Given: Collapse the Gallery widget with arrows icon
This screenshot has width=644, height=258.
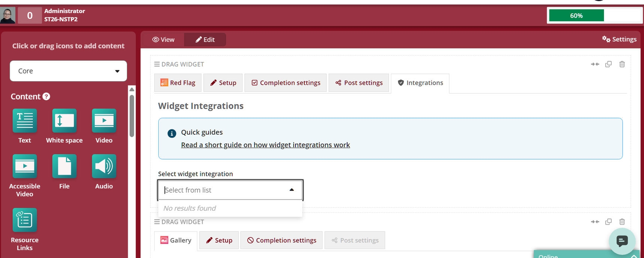Looking at the screenshot, I should [x=595, y=222].
